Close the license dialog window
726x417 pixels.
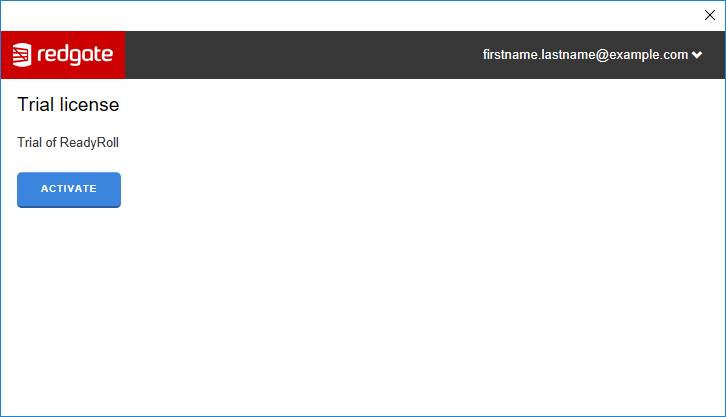(710, 15)
